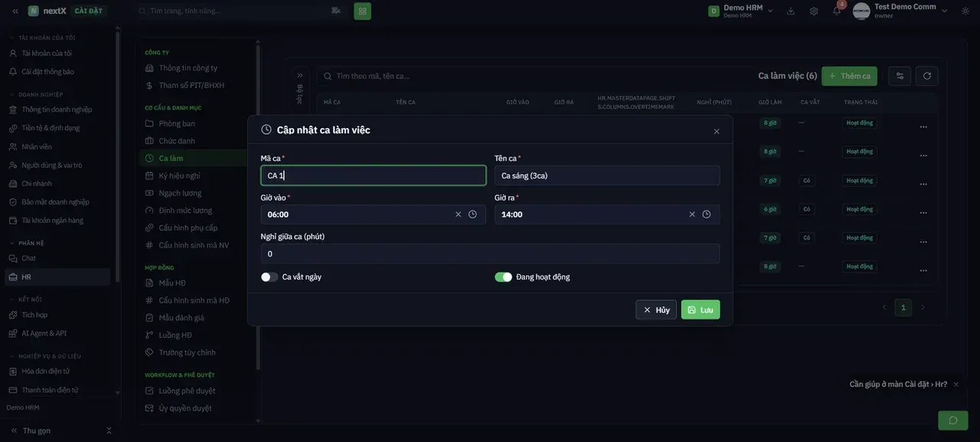Save the shift with Lưu button
The width and height of the screenshot is (980, 442).
coord(701,309)
